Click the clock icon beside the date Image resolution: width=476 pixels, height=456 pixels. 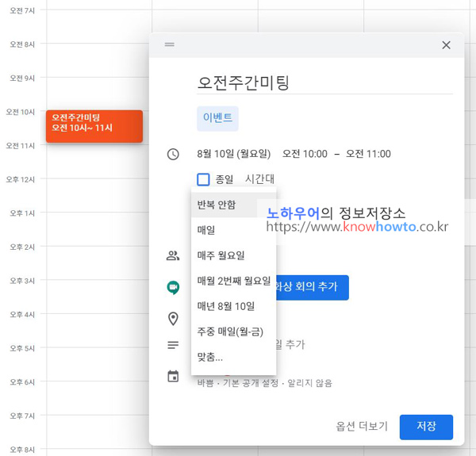[x=173, y=154]
